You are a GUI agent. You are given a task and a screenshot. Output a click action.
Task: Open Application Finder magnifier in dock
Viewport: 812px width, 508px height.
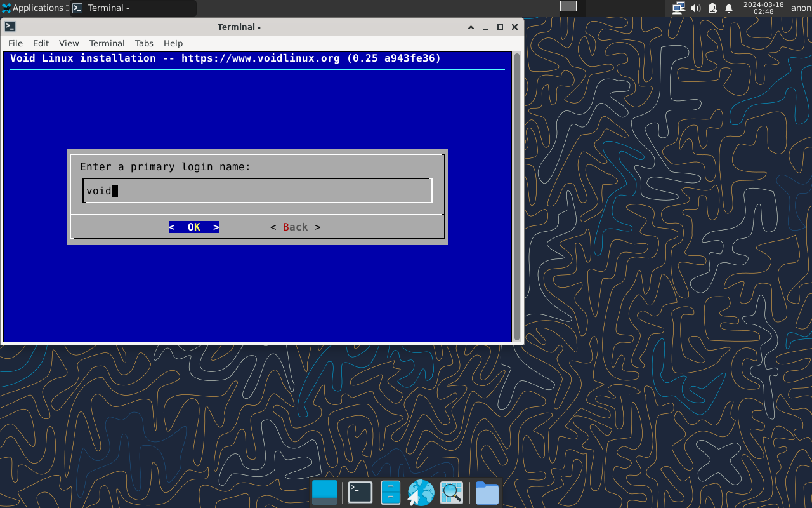click(x=452, y=493)
